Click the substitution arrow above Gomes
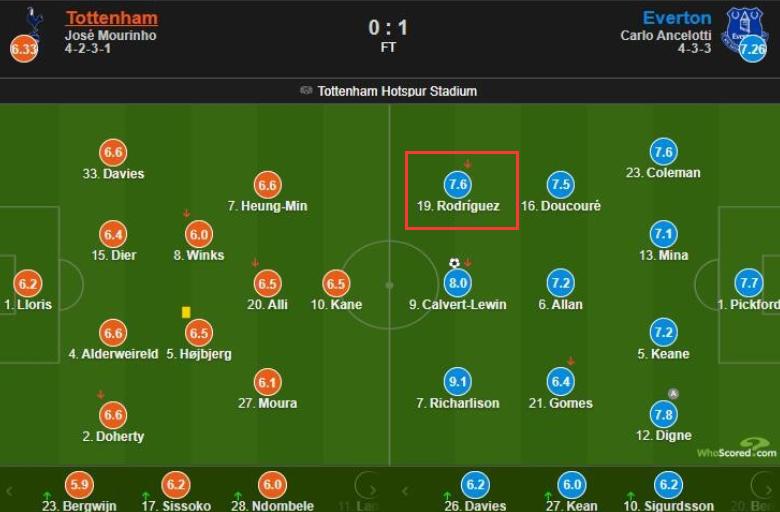The width and height of the screenshot is (780, 512). click(570, 361)
